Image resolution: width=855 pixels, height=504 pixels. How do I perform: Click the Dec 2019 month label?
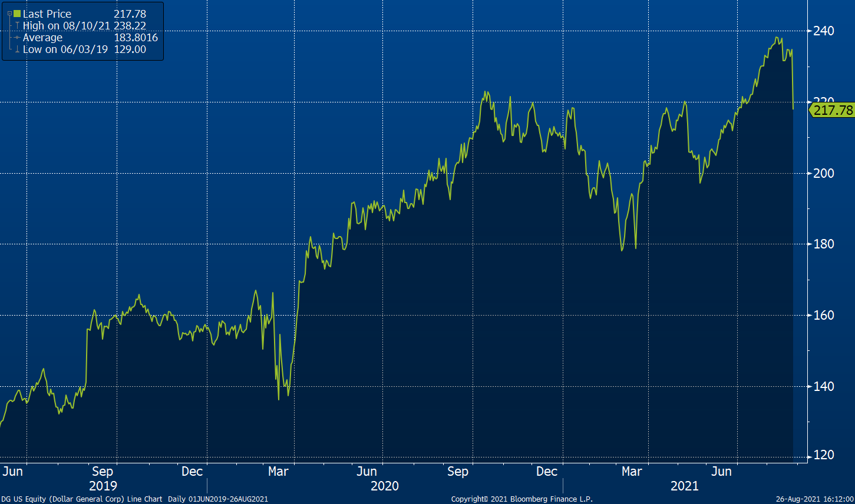pos(192,471)
